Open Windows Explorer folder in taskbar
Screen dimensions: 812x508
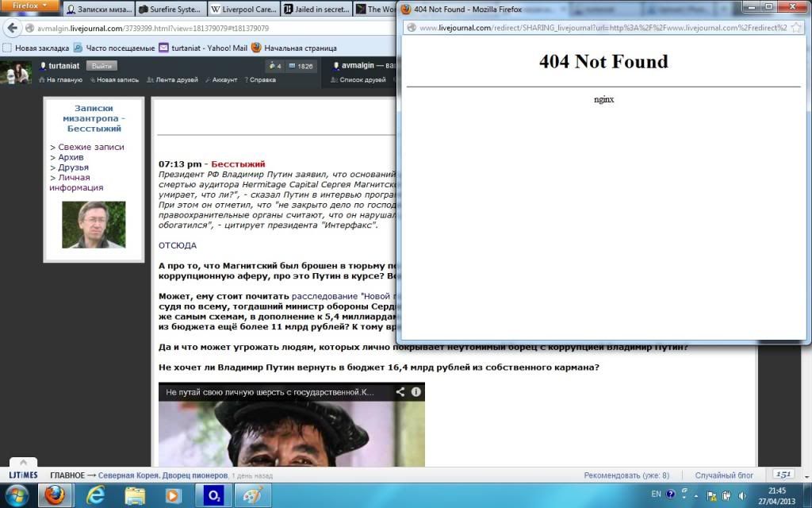point(135,495)
